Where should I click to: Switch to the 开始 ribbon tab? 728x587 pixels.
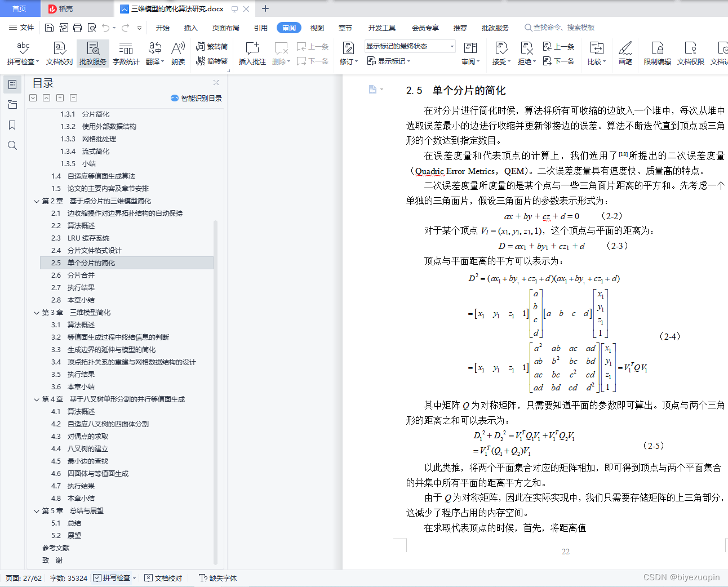click(163, 28)
